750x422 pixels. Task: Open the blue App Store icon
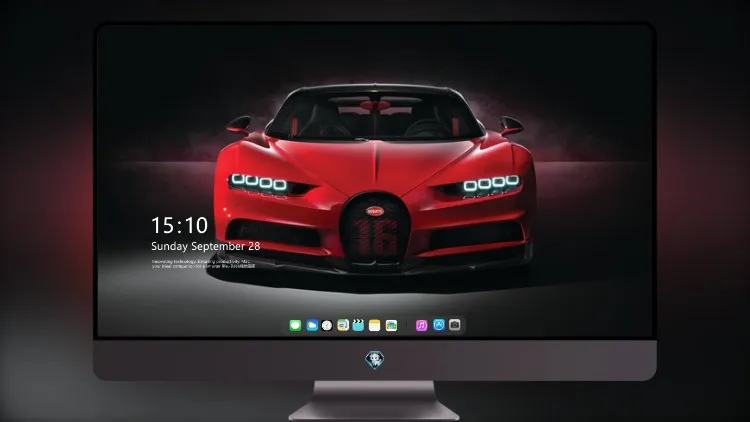439,325
